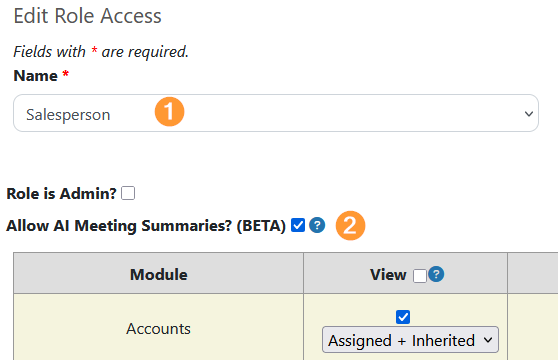The width and height of the screenshot is (558, 360).
Task: Select the Accounts module row cell
Action: (x=158, y=328)
